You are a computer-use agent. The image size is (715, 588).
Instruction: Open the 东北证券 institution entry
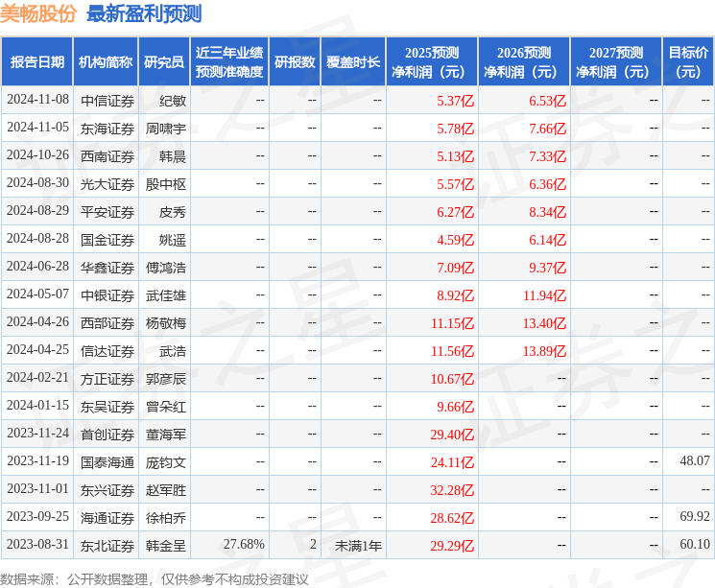pos(107,545)
